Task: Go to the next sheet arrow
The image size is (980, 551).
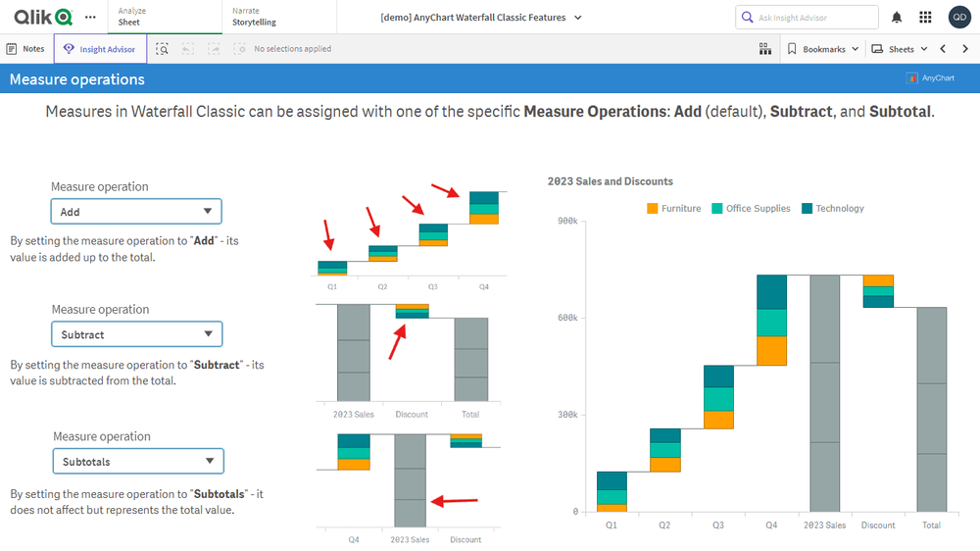Action: 965,49
